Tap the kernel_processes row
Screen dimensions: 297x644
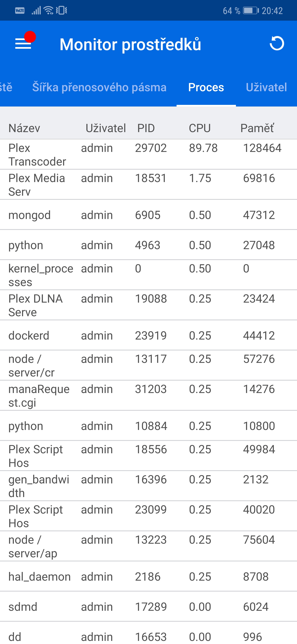(x=148, y=275)
